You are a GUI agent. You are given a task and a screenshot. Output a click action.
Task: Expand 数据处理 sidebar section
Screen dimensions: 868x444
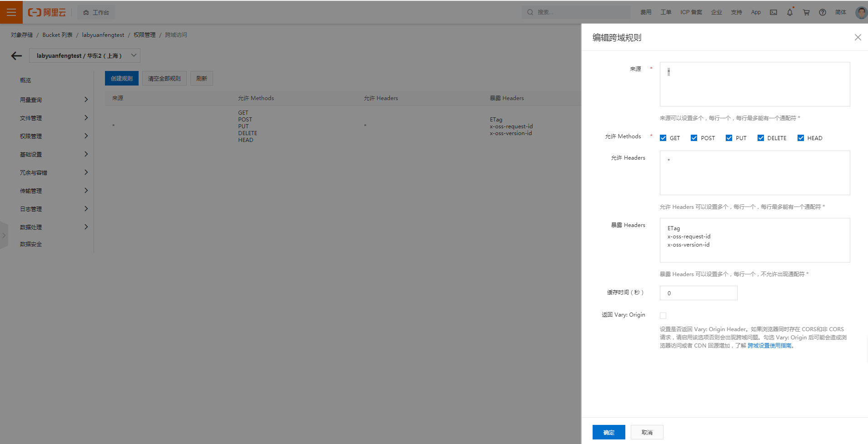[54, 227]
